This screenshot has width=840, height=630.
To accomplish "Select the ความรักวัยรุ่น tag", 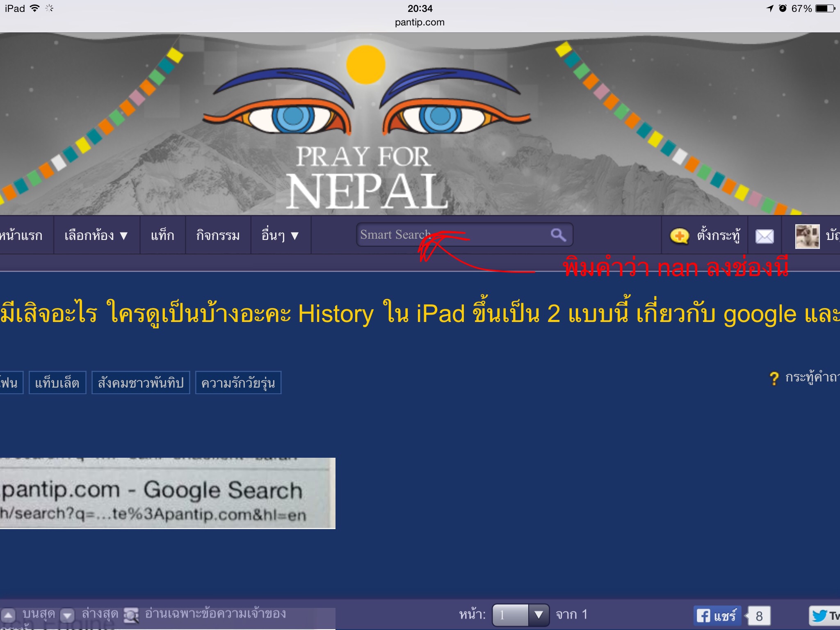I will click(x=238, y=383).
